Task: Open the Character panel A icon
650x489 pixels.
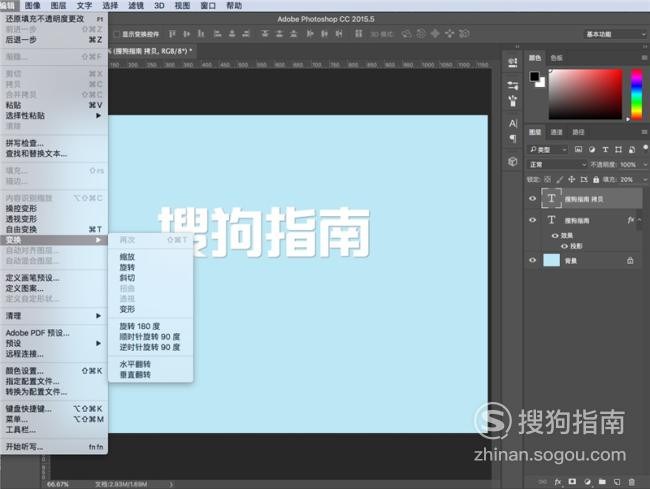Action: [x=513, y=123]
